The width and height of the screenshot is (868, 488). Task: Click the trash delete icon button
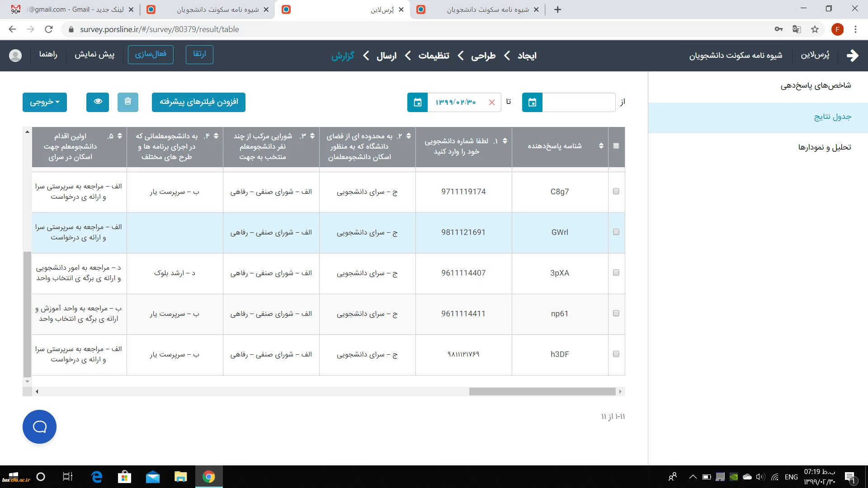click(128, 102)
